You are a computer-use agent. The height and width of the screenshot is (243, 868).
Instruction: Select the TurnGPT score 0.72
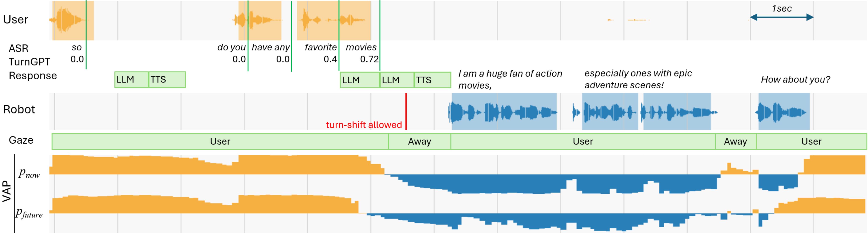tap(369, 59)
